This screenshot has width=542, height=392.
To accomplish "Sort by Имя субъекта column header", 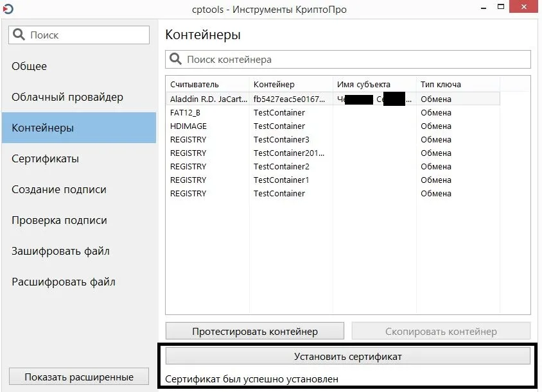I will tap(374, 84).
